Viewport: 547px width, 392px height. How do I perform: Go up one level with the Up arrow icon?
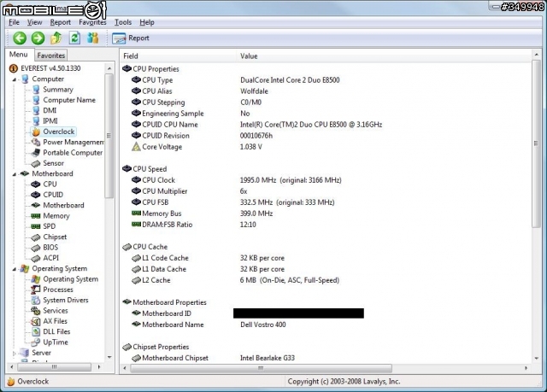coord(56,38)
